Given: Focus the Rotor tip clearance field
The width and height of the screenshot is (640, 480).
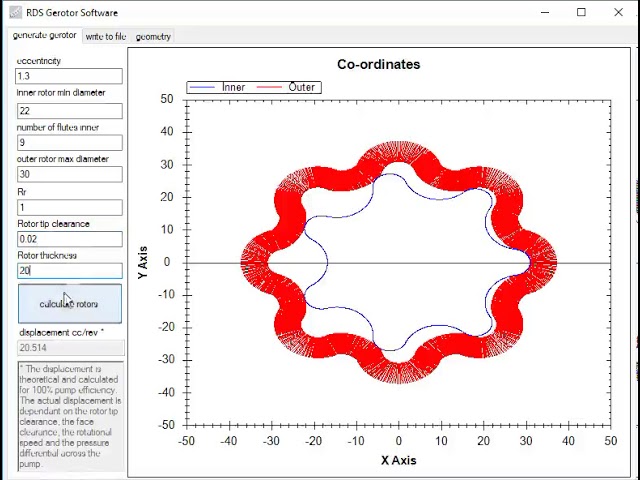Looking at the screenshot, I should click(x=70, y=239).
